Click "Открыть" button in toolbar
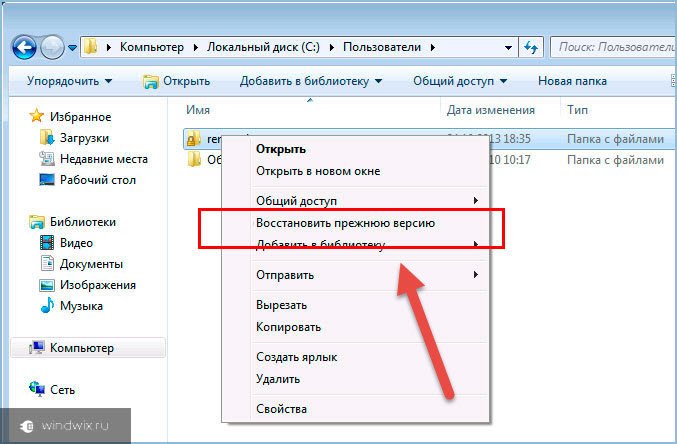Image resolution: width=677 pixels, height=444 pixels. click(x=176, y=81)
